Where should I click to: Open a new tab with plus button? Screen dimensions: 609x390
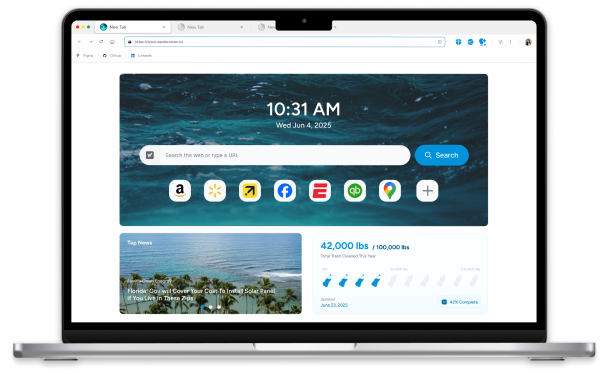click(335, 27)
